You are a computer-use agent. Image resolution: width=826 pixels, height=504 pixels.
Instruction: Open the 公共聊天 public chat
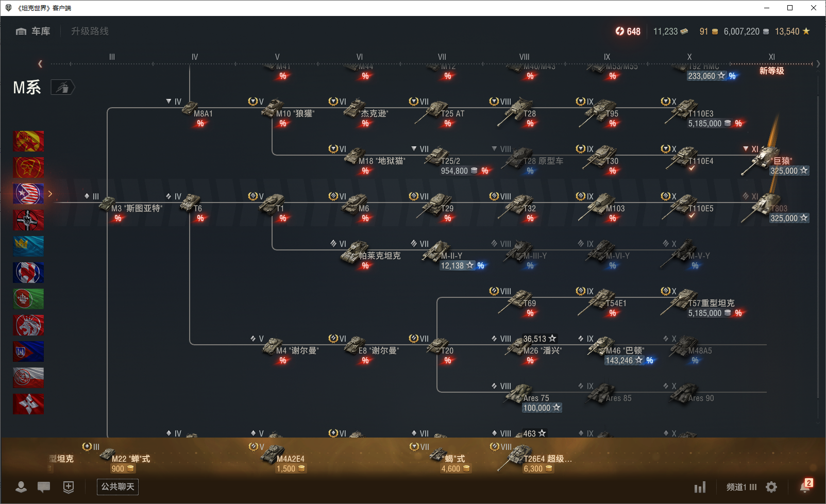tap(117, 487)
